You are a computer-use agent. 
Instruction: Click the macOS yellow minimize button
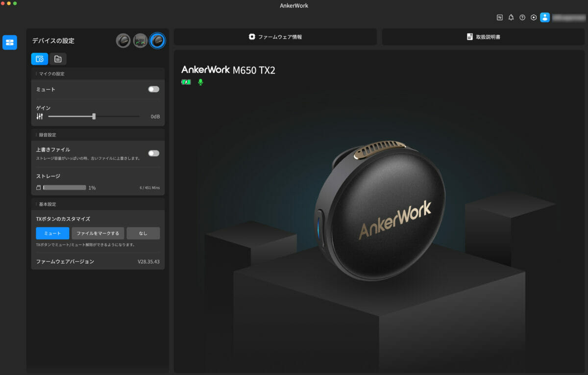pos(9,3)
